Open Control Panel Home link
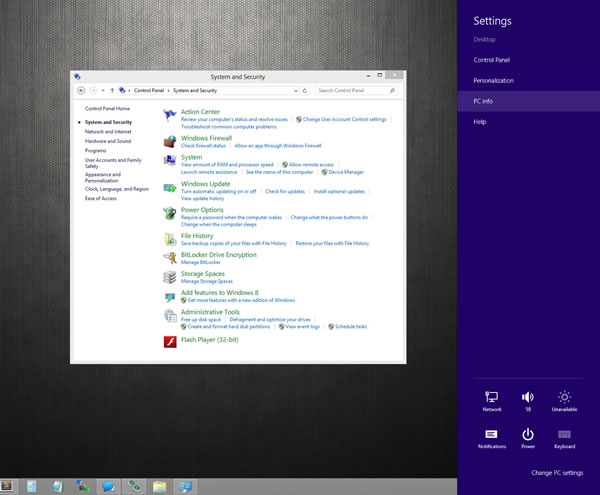600x495 pixels. point(107,109)
